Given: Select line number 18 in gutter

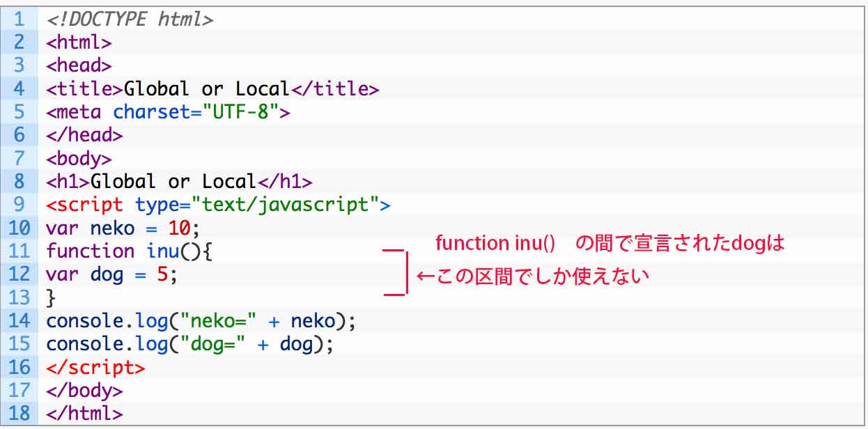Looking at the screenshot, I should (x=20, y=413).
